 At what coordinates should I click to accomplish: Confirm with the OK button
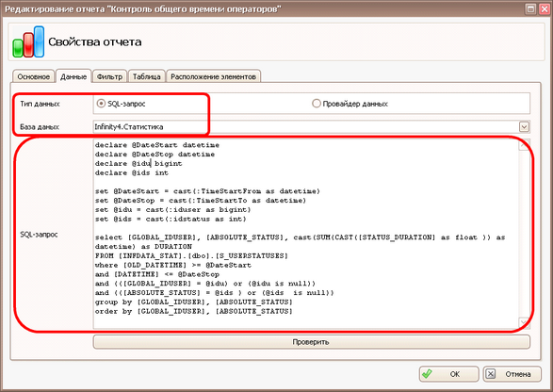(x=449, y=374)
